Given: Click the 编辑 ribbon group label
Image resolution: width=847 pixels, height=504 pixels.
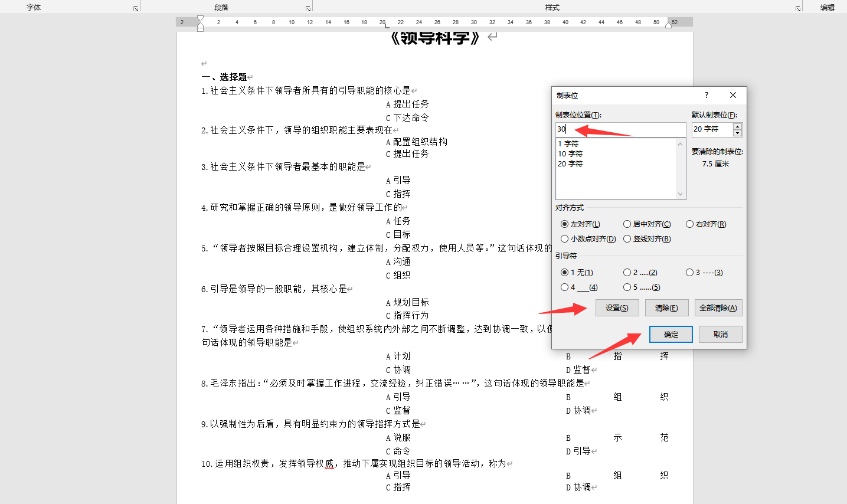Looking at the screenshot, I should coord(828,8).
